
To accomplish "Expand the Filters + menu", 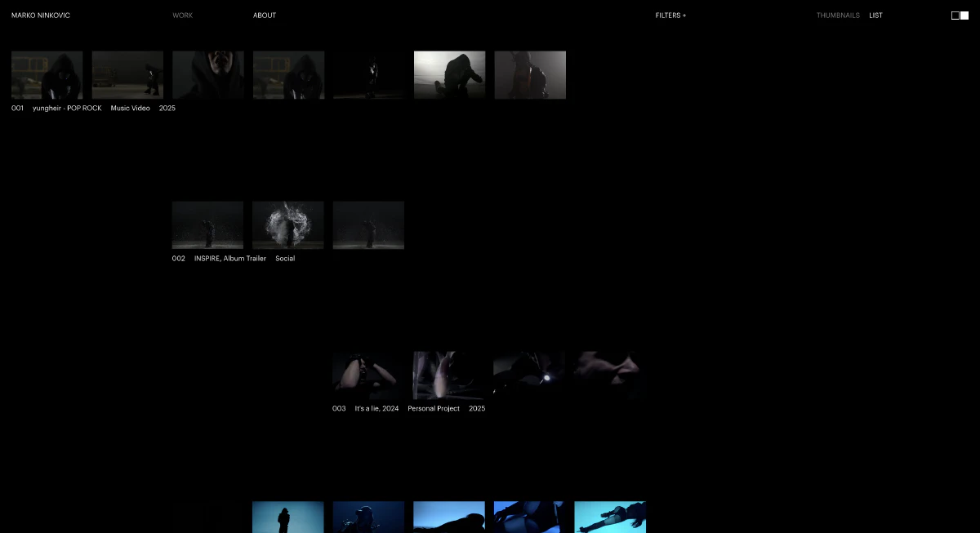I will [670, 16].
